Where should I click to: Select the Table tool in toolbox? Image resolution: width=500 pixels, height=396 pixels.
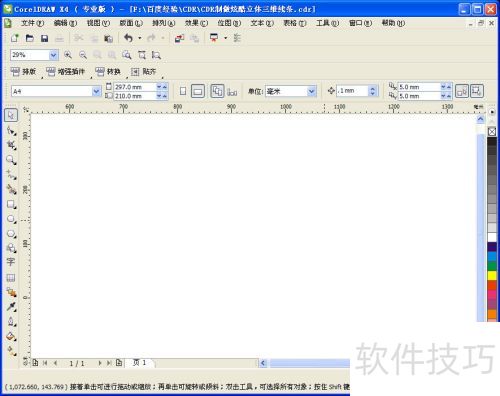(11, 277)
